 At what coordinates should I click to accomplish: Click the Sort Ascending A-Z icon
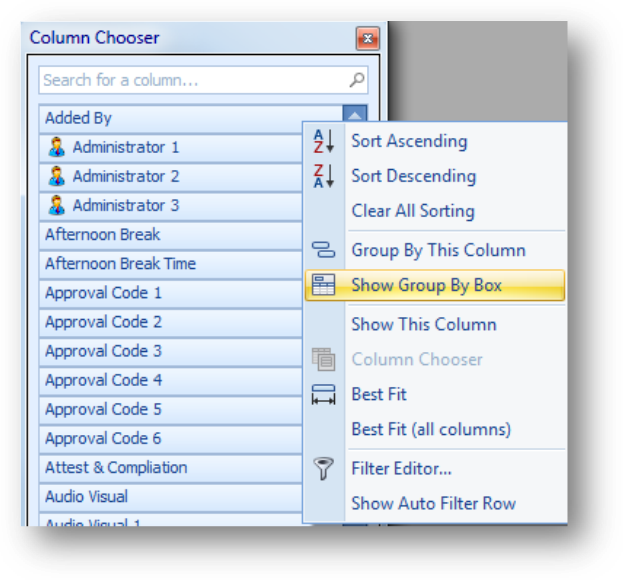pos(324,141)
